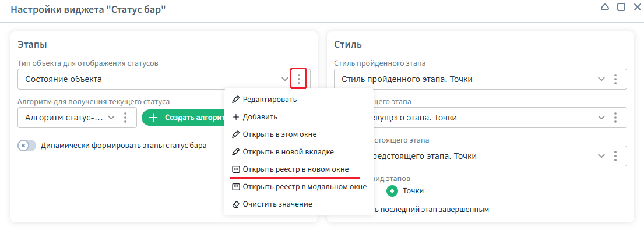Open kebab menu for Стиль пройденного этапа
The height and width of the screenshot is (234, 644).
click(615, 79)
